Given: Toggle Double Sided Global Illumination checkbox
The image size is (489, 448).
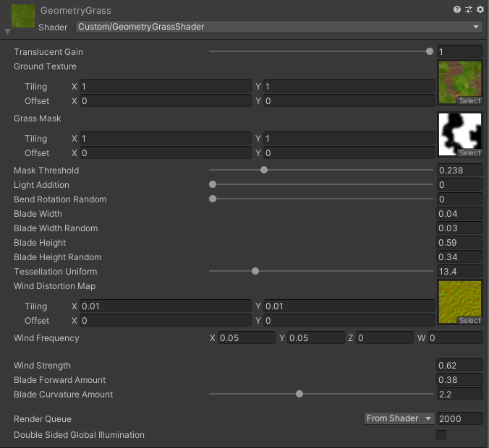Looking at the screenshot, I should 441,435.
